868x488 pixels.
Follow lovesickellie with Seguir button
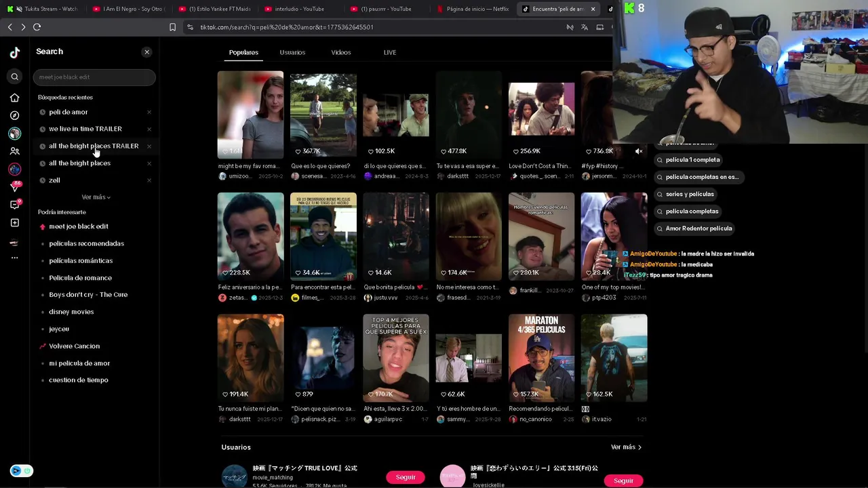[x=623, y=481]
